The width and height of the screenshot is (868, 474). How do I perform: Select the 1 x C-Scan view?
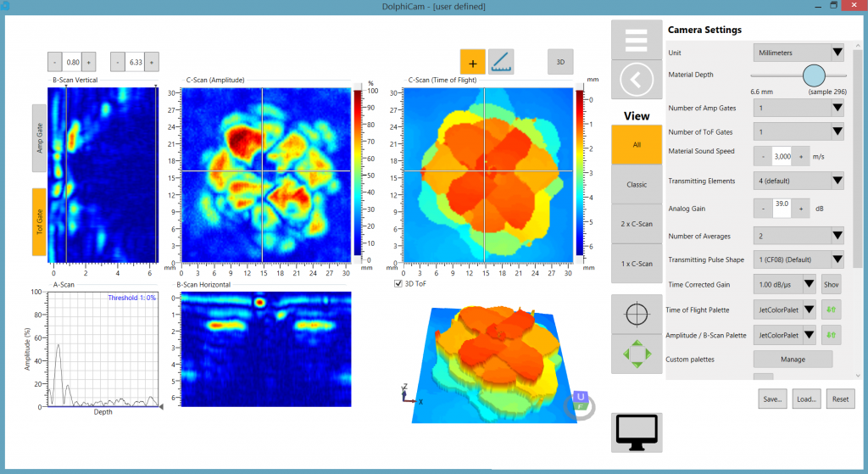(x=637, y=264)
